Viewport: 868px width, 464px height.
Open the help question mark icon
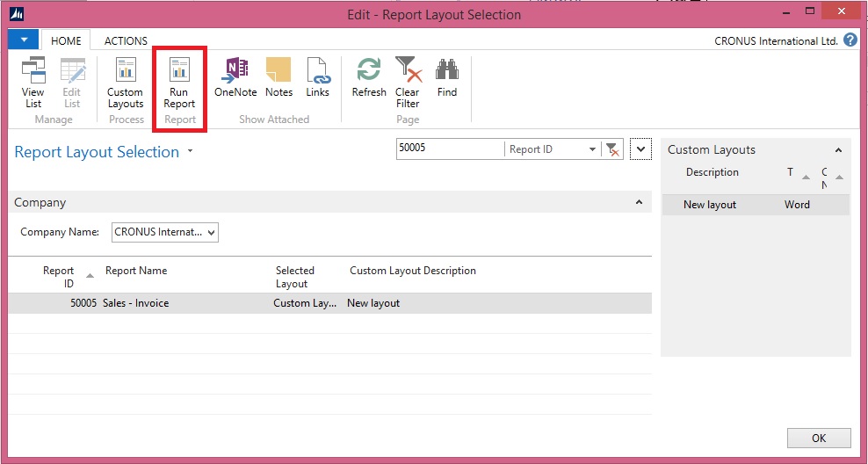click(x=850, y=40)
